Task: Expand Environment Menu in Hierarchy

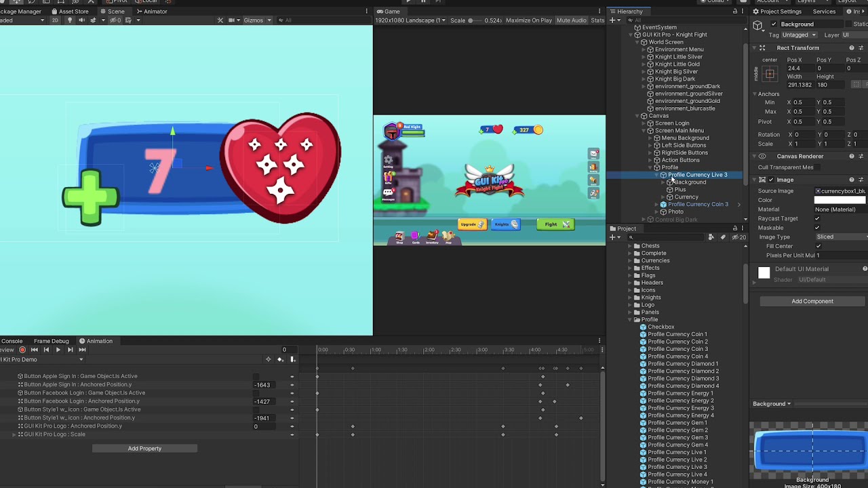Action: (645, 49)
